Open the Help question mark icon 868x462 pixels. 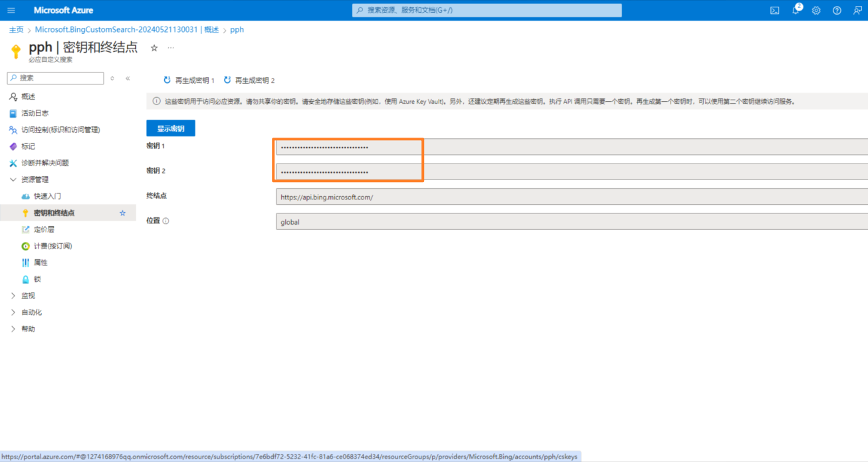tap(836, 10)
